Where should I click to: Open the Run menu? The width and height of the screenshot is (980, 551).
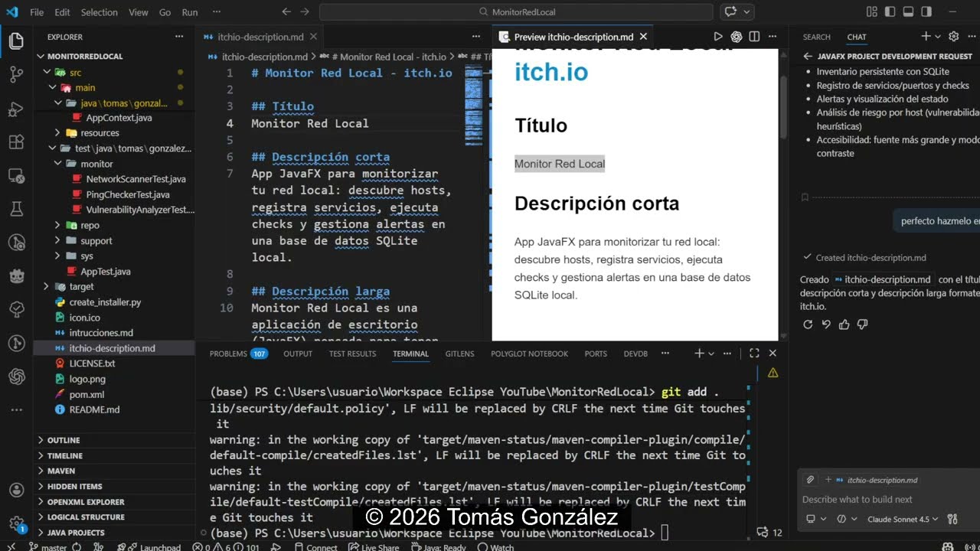(190, 12)
